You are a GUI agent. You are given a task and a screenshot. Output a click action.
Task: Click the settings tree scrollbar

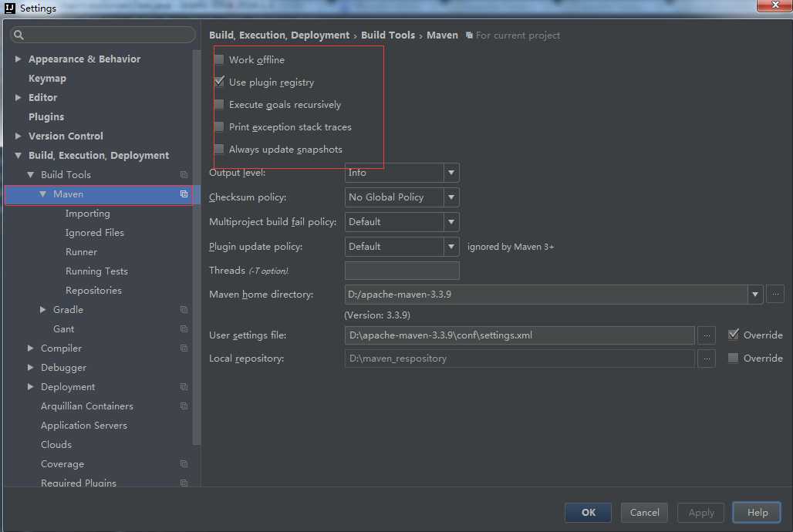197,247
